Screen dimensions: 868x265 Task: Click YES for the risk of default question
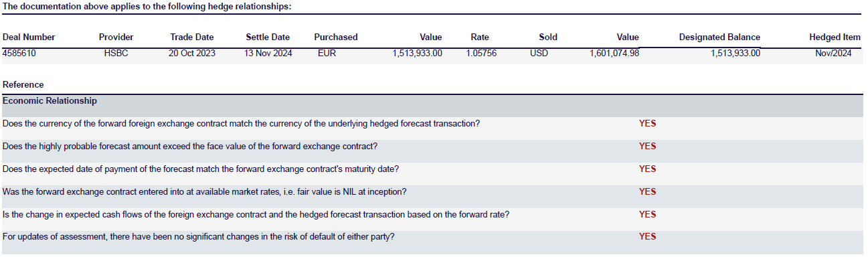click(647, 237)
